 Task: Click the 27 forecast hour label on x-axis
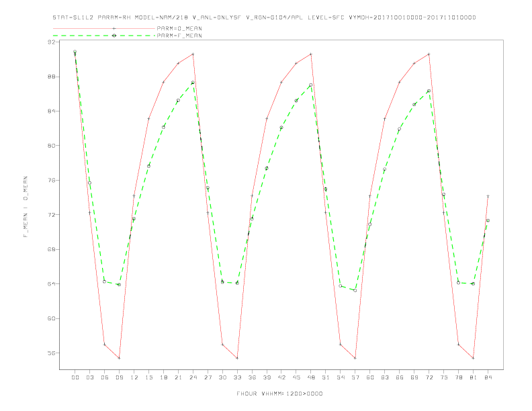pyautogui.click(x=208, y=377)
